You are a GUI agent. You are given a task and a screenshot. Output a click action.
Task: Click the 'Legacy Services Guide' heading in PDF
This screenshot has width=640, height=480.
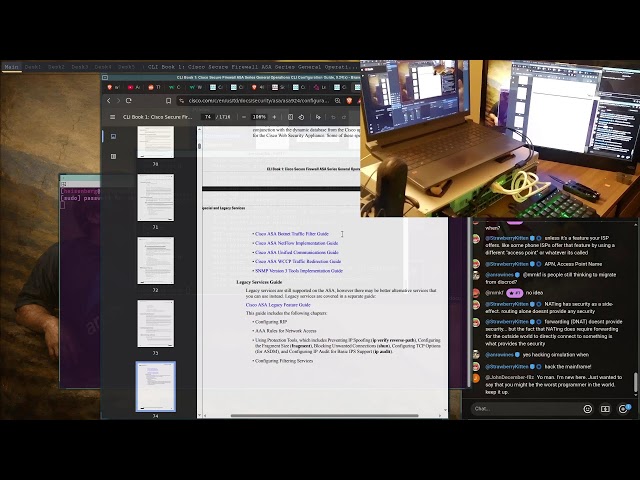coord(259,282)
